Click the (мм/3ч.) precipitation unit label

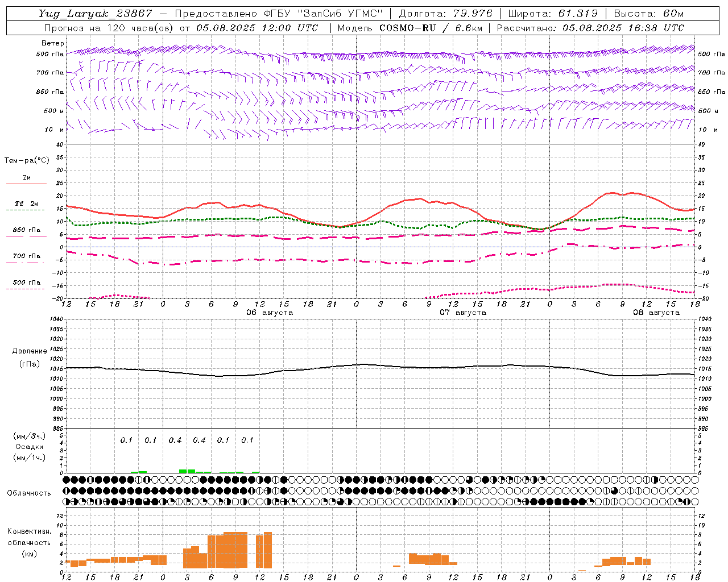click(30, 436)
